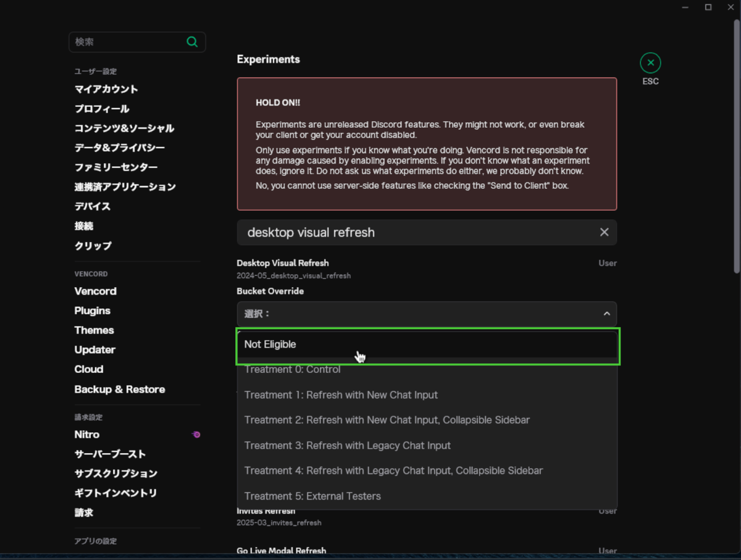
Task: Click the Bucket Override label
Action: (270, 291)
